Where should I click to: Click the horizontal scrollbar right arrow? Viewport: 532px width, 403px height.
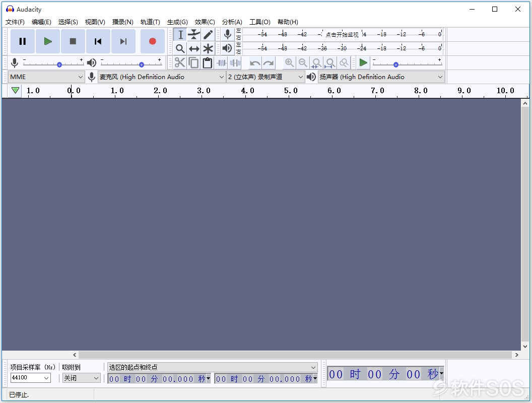pyautogui.click(x=516, y=355)
